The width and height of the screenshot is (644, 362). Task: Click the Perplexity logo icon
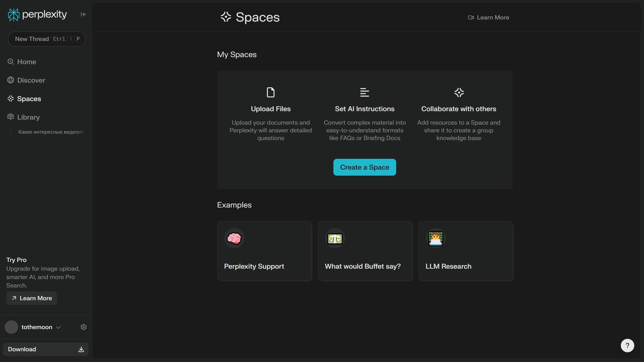tap(13, 14)
